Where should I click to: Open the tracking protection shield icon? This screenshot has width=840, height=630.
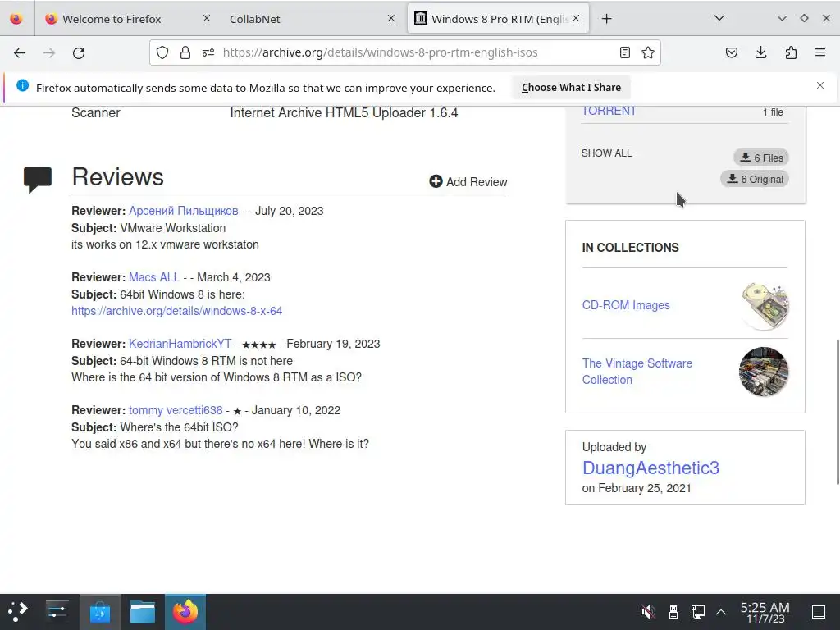click(x=162, y=52)
